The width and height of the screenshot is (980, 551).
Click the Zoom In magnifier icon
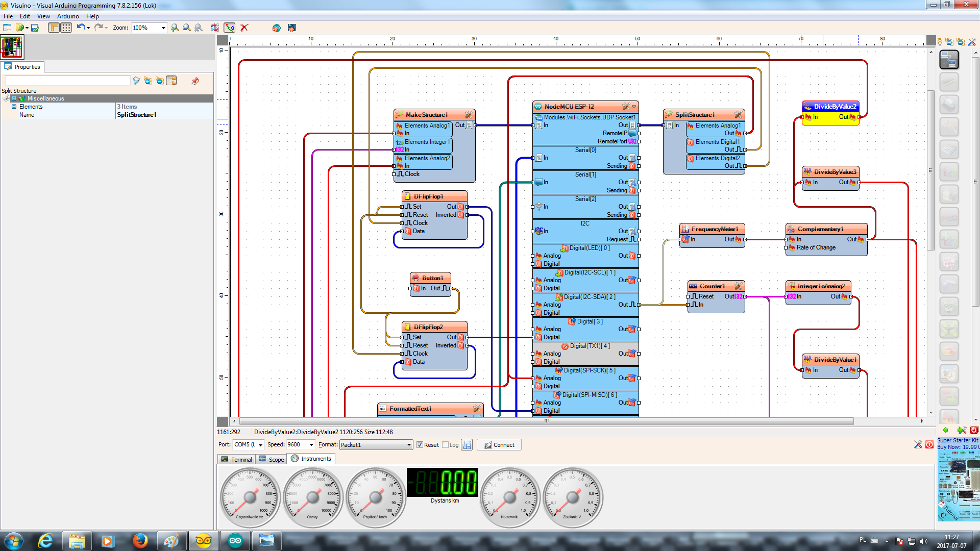click(x=175, y=28)
